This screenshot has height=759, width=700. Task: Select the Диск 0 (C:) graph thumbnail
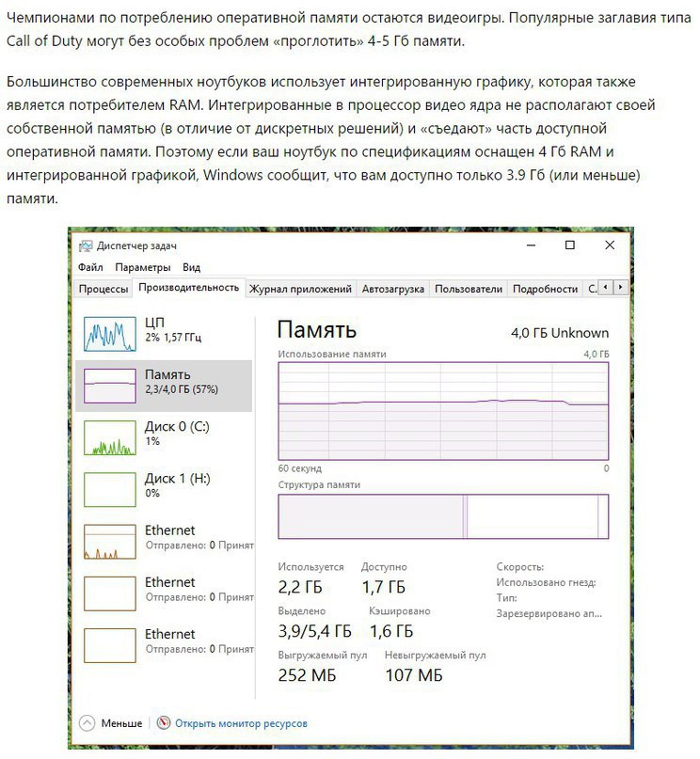(110, 437)
